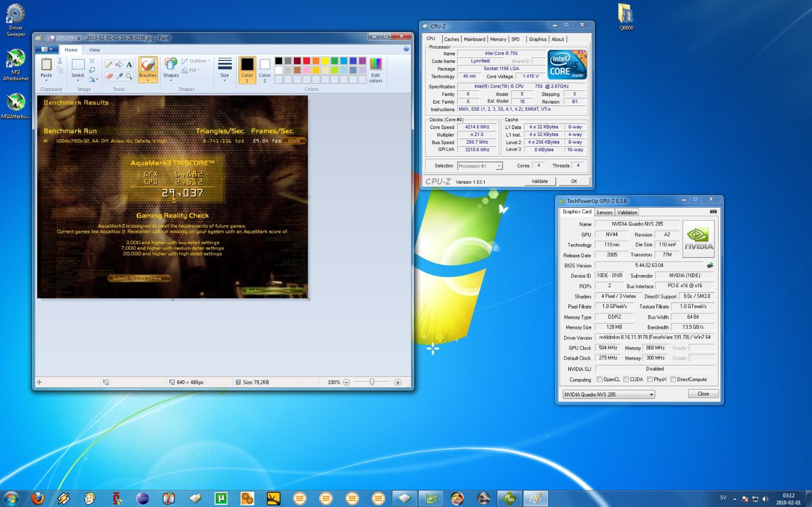812x507 pixels.
Task: Open the Windows Start button
Action: click(x=11, y=498)
